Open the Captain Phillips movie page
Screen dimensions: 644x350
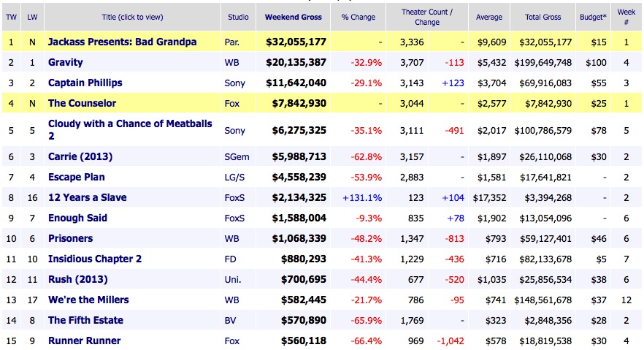85,83
